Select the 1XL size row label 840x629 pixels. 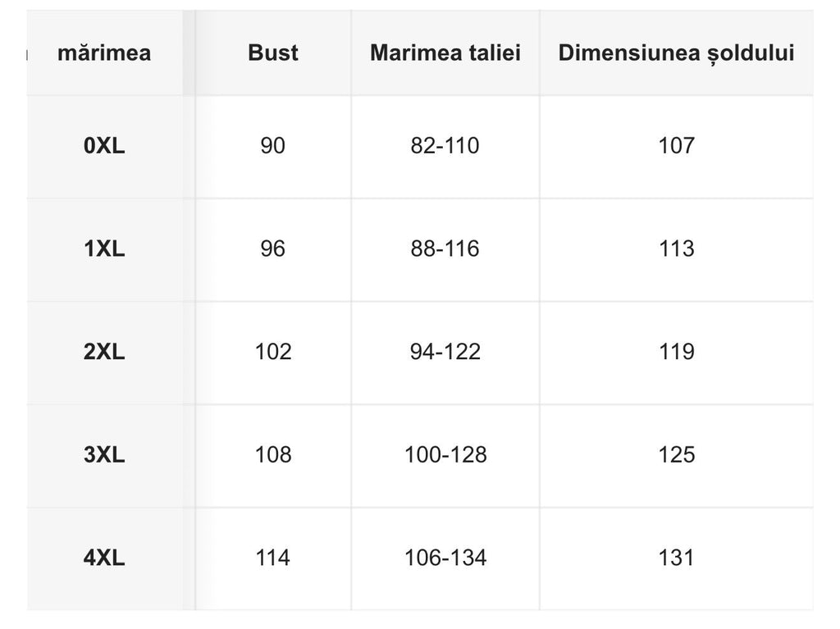[x=104, y=248]
